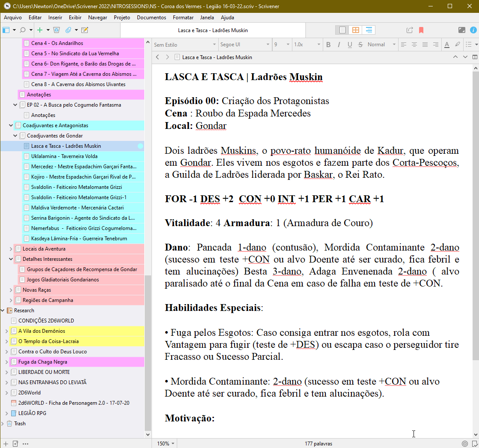
Task: Collapse the Research folder
Action: click(x=3, y=311)
